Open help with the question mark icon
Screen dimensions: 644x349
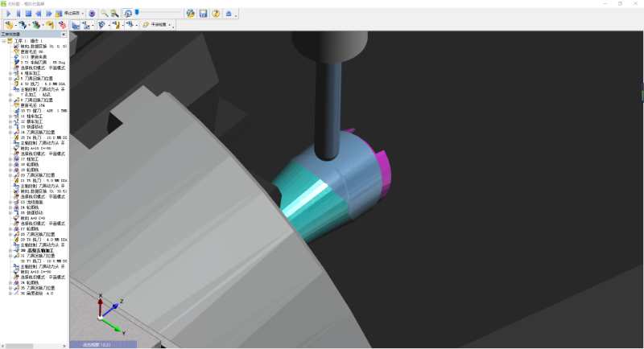tap(216, 14)
